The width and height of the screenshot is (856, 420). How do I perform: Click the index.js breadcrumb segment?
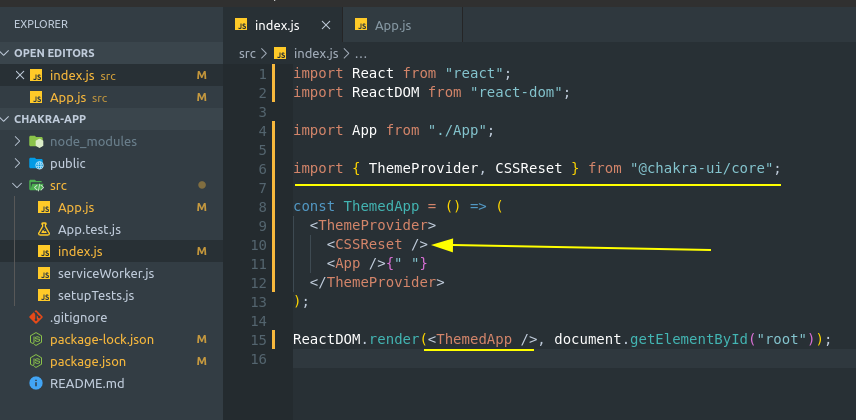click(x=316, y=54)
